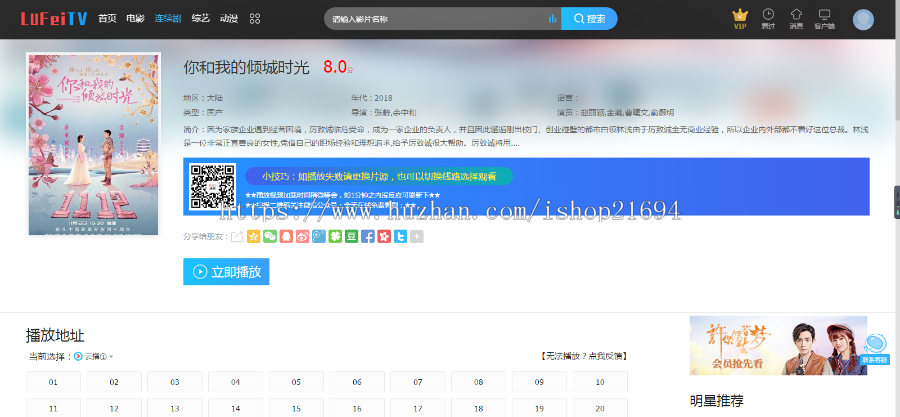This screenshot has width=900, height=417.
Task: Open more share options plus icon
Action: [417, 236]
